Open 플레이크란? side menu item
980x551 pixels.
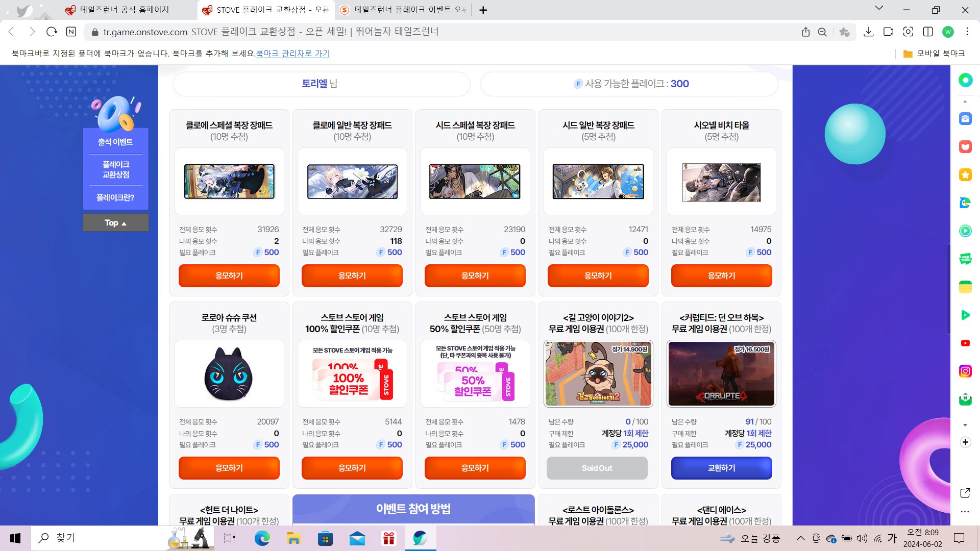(115, 197)
